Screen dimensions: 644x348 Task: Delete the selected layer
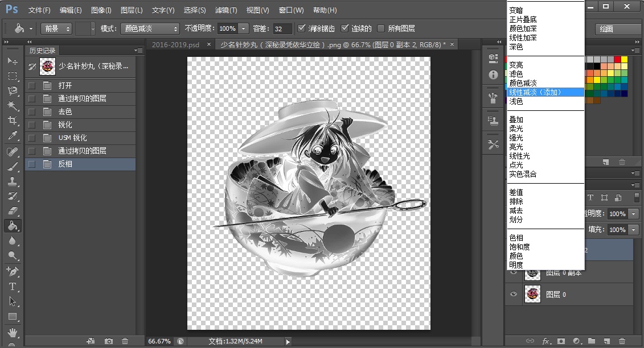(622, 341)
